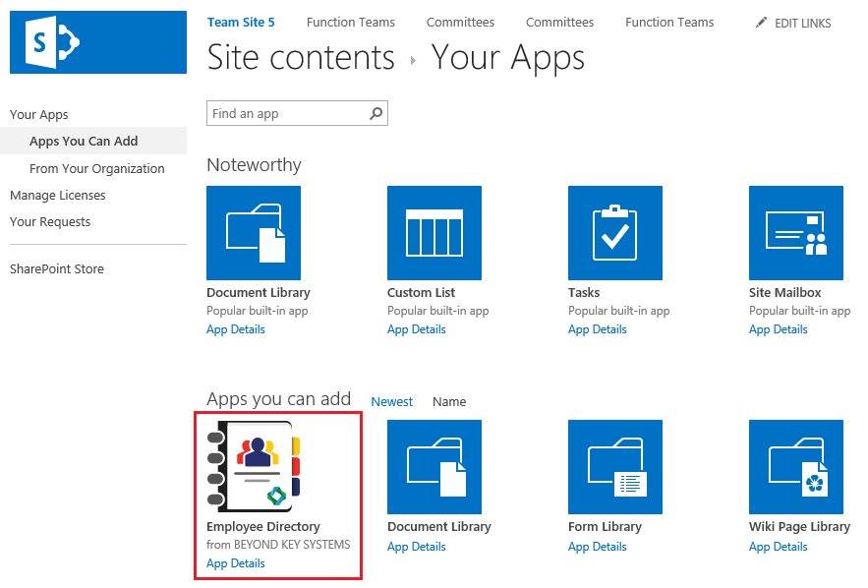
Task: Click EDIT LINKS text
Action: tap(803, 24)
